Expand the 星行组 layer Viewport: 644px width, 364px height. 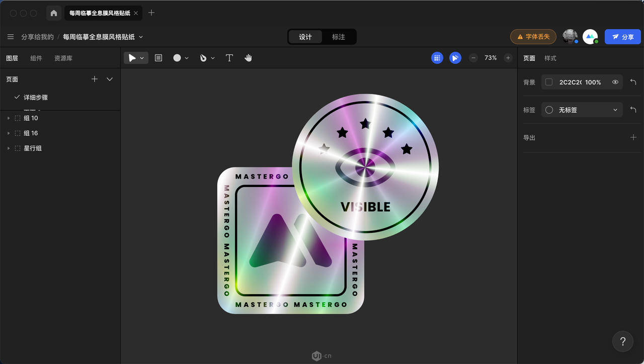[8, 148]
